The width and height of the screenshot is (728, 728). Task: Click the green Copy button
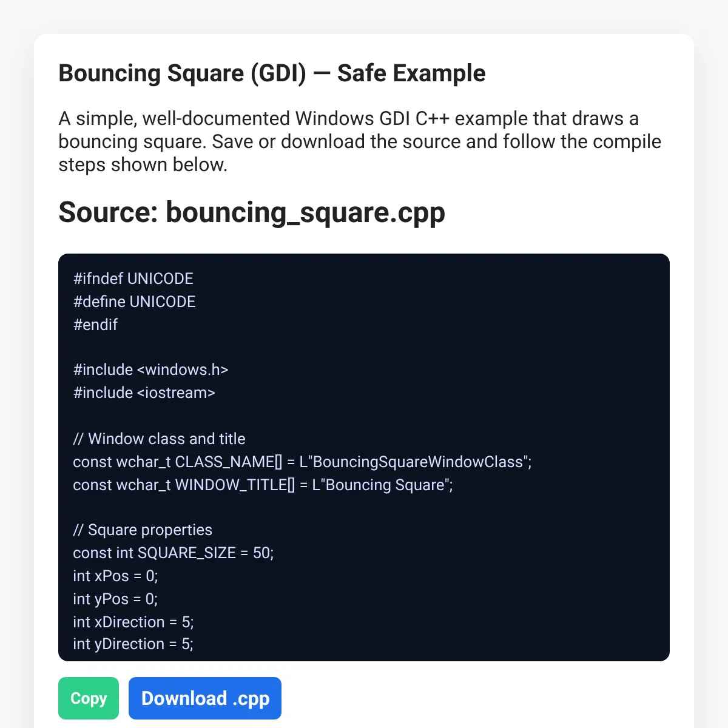pyautogui.click(x=89, y=698)
